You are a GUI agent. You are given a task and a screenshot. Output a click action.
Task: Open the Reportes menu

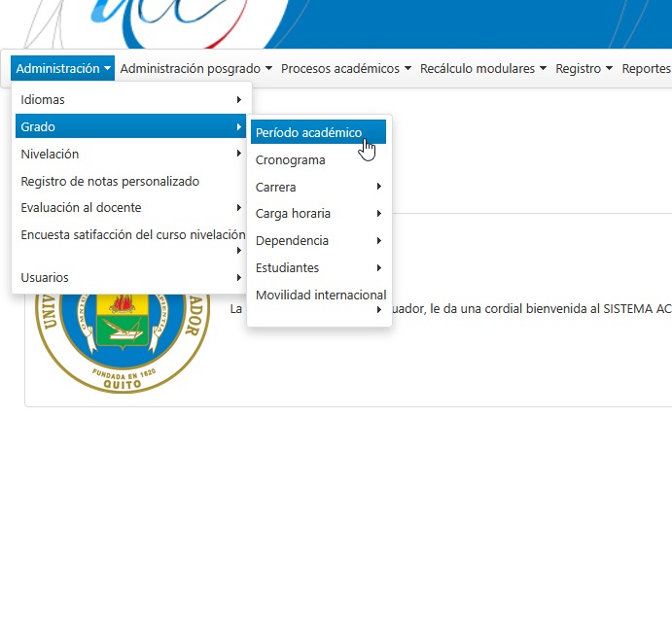[646, 69]
